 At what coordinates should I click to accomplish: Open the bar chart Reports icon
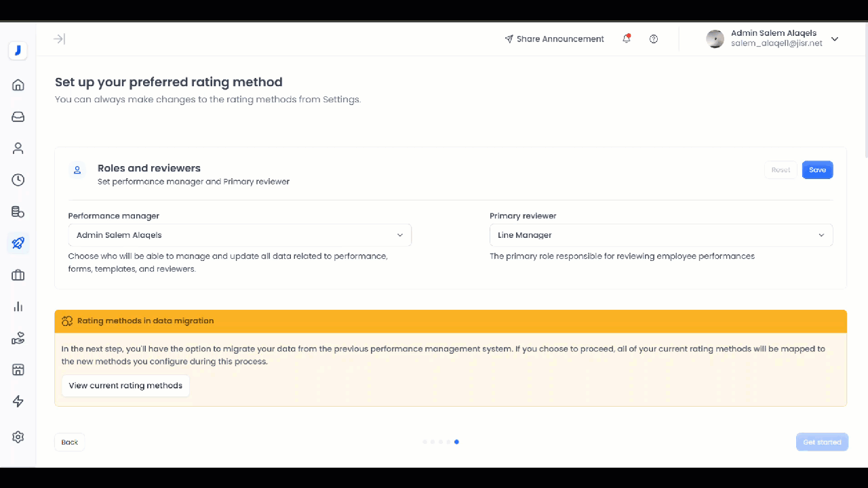pyautogui.click(x=18, y=306)
